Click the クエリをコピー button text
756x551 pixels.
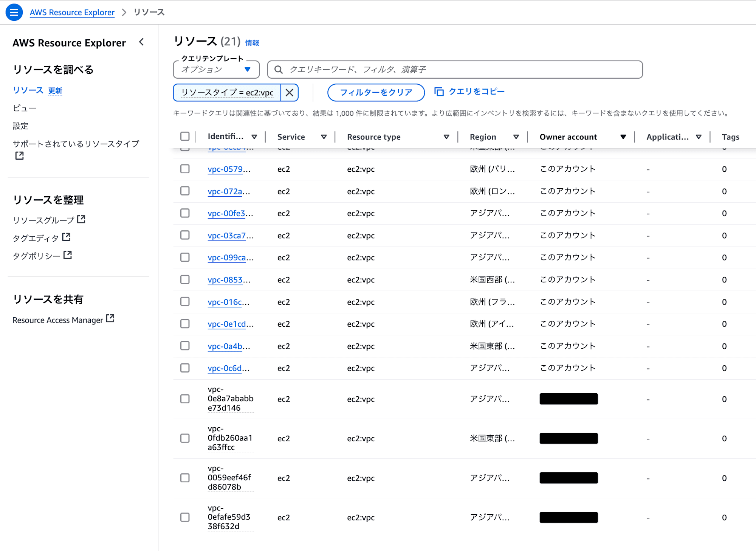point(476,92)
